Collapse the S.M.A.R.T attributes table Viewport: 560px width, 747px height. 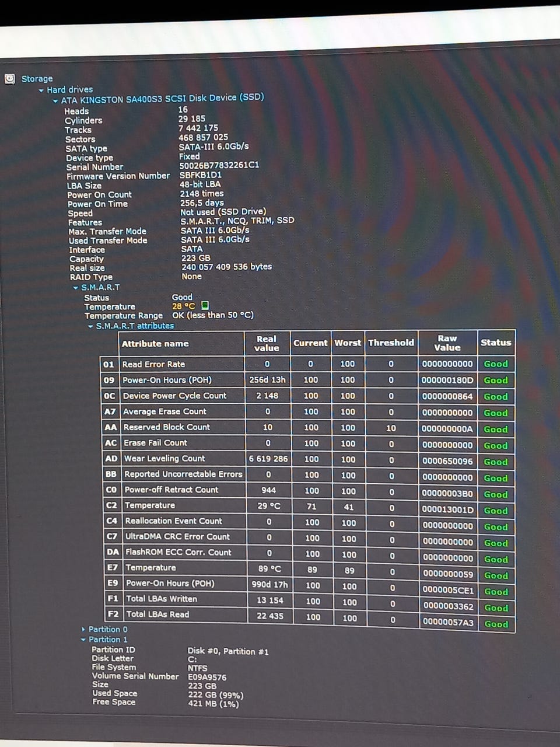[x=90, y=326]
